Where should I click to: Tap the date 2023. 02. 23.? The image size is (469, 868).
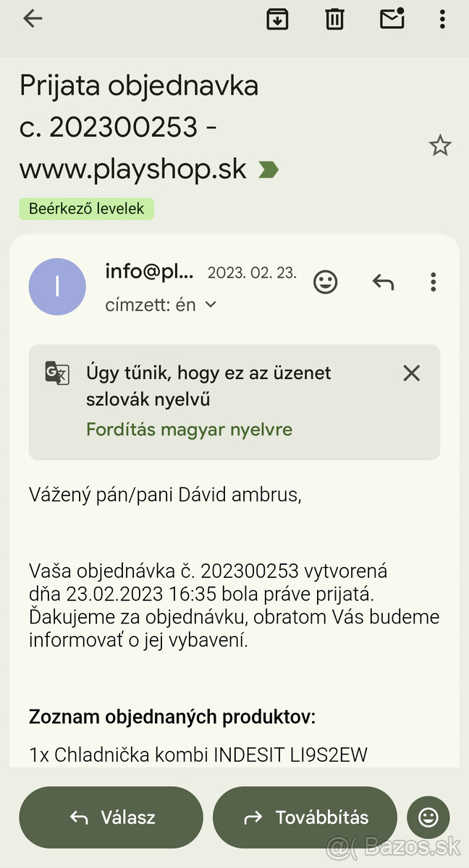click(x=251, y=273)
